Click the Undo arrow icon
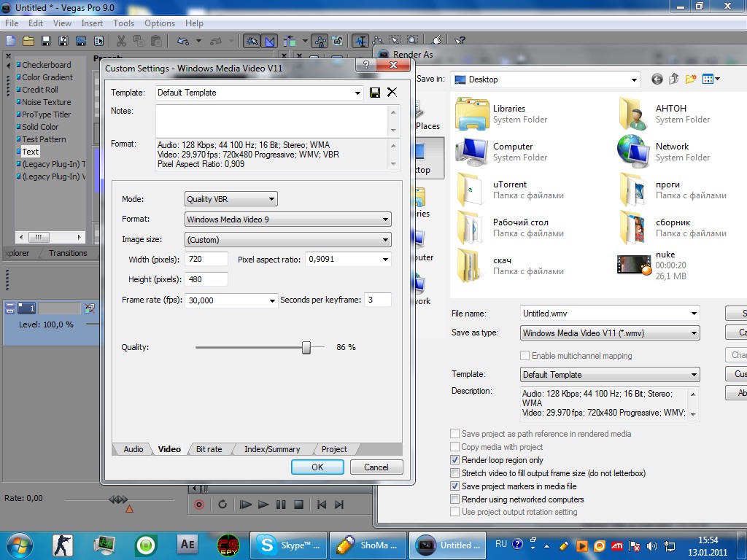Viewport: 747px width, 560px height. pos(183,41)
